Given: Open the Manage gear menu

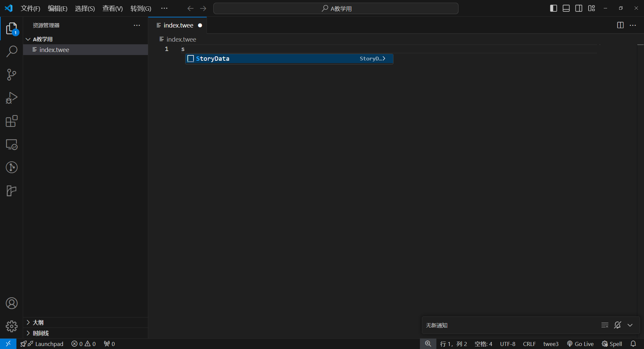Looking at the screenshot, I should point(11,326).
